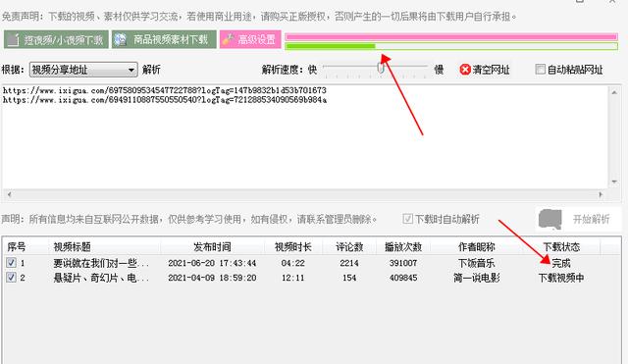This screenshot has height=364, width=628.
Task: Open the 商品视频素材下载 tab
Action: tap(164, 39)
